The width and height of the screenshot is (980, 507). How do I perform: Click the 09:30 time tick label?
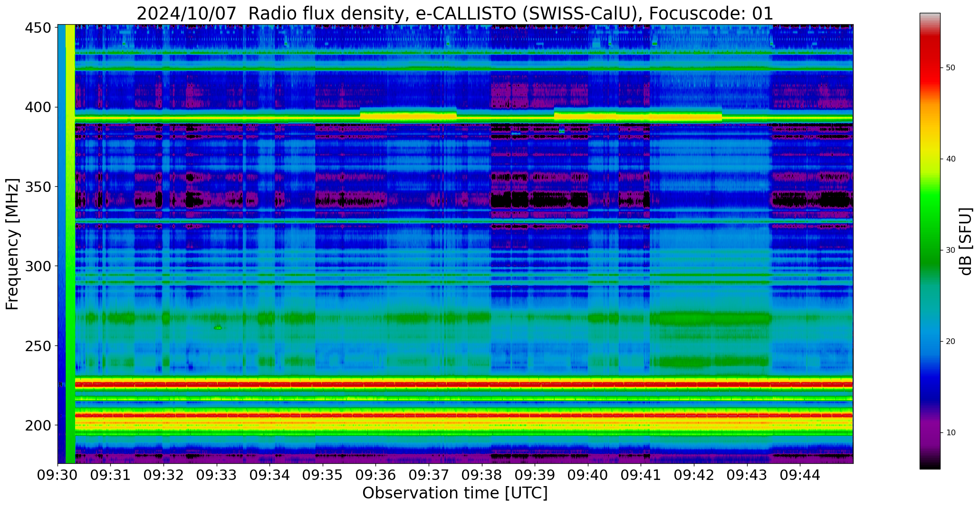tap(58, 475)
